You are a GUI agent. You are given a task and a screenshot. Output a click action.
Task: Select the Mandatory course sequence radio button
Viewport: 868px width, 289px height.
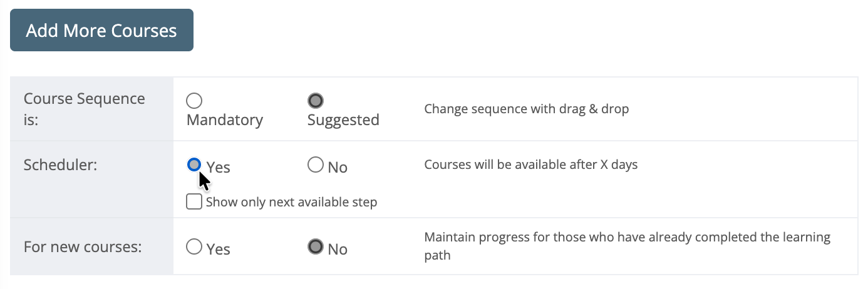[194, 100]
